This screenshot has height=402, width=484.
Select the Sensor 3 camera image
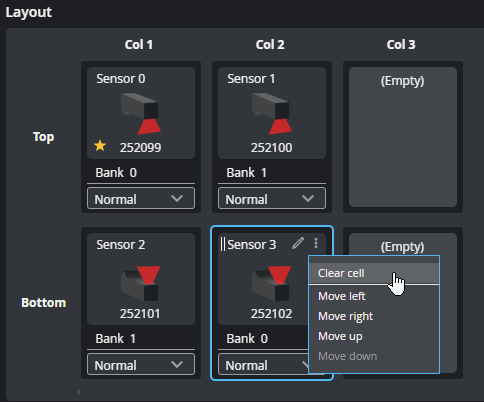pos(272,284)
